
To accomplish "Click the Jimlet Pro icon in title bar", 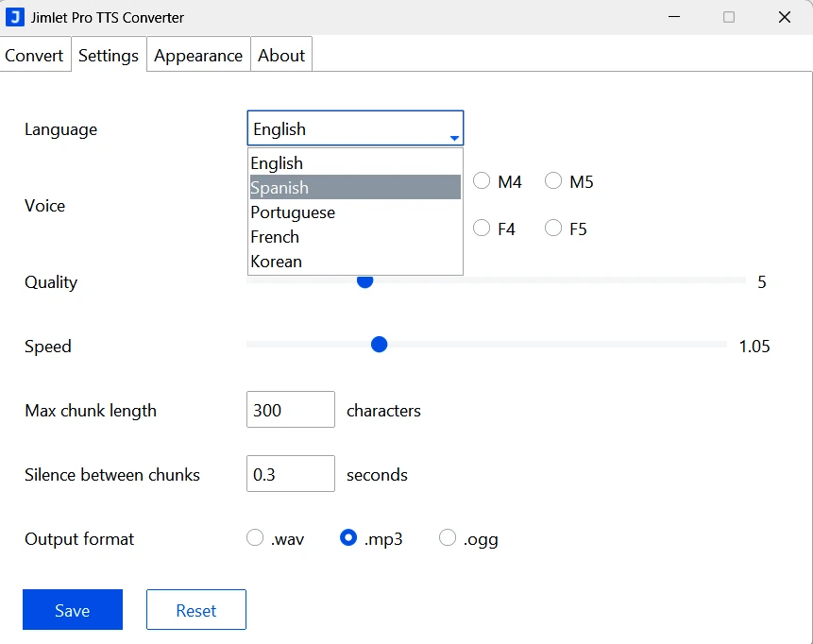I will pyautogui.click(x=17, y=17).
